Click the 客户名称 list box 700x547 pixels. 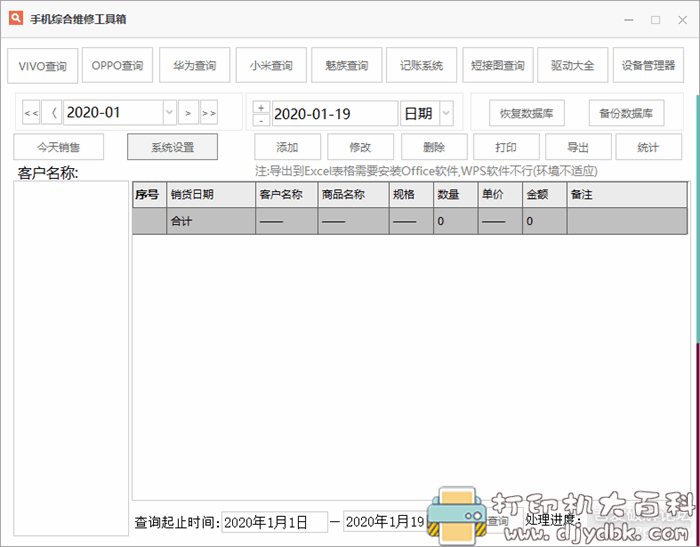pyautogui.click(x=71, y=358)
